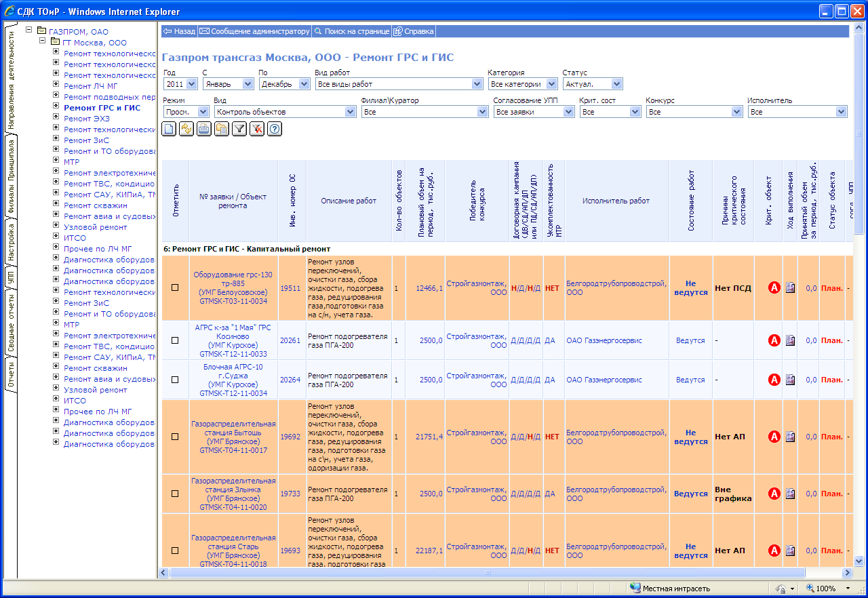Click the ГАЗПРОМ, ОАО folder icon

point(41,31)
